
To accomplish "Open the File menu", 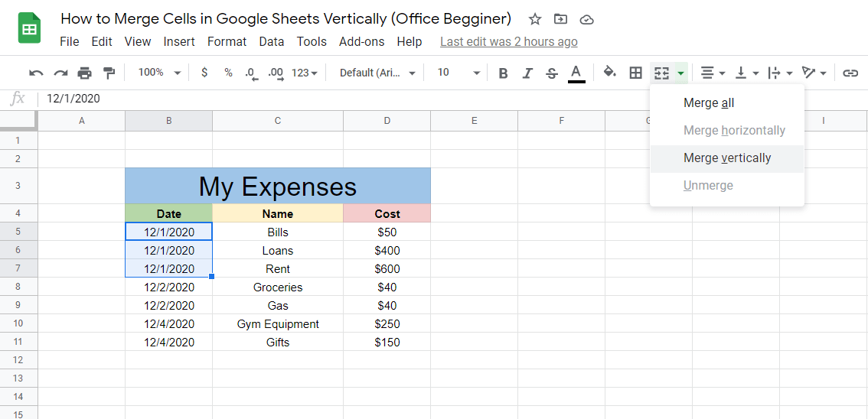I will (69, 41).
